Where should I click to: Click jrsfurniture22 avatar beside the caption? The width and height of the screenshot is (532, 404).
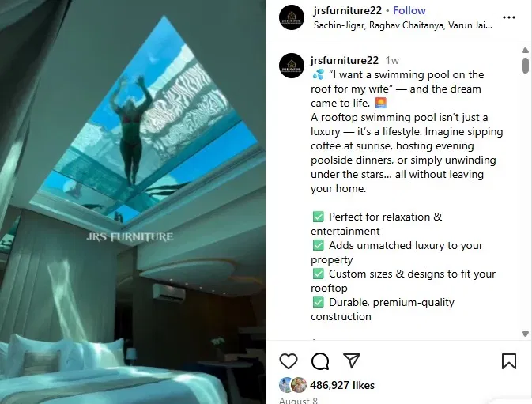(292, 66)
